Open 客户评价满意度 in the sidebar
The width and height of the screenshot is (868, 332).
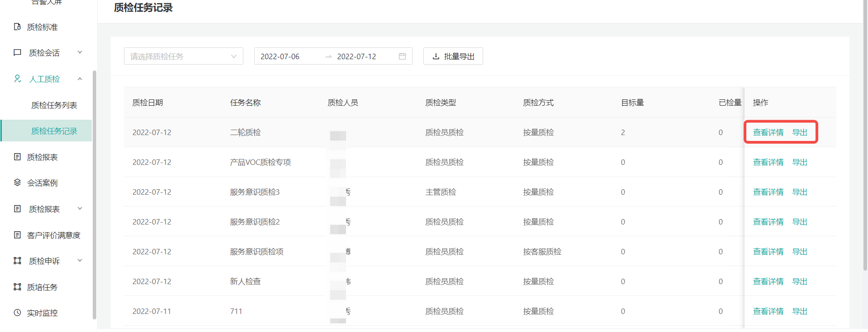(53, 235)
